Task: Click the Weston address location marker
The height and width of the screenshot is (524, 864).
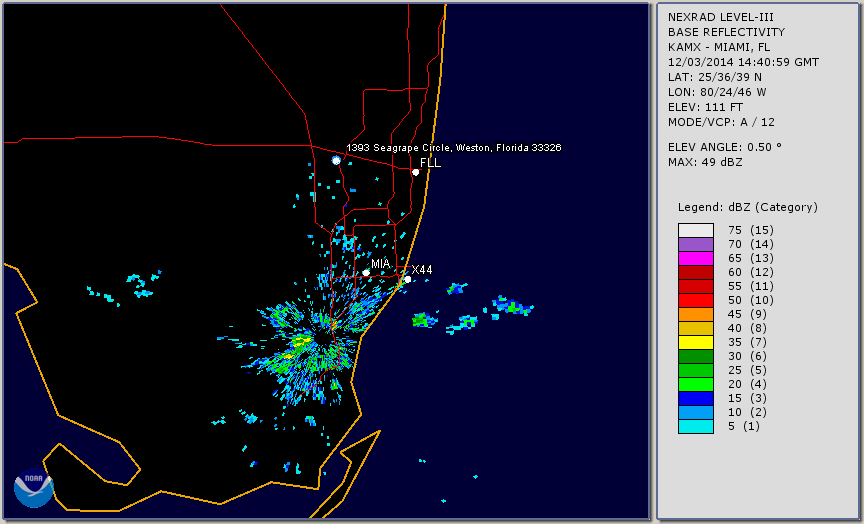Action: point(336,160)
